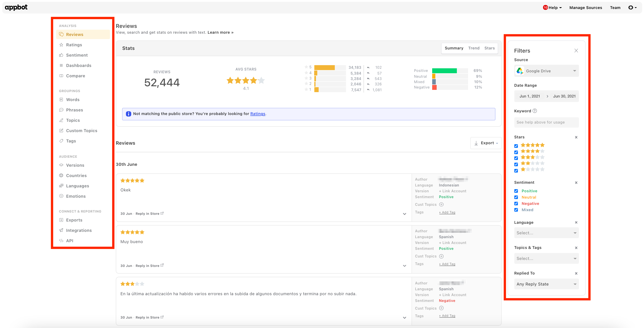Click the Keyword filter input field
This screenshot has width=644, height=328.
pos(546,122)
